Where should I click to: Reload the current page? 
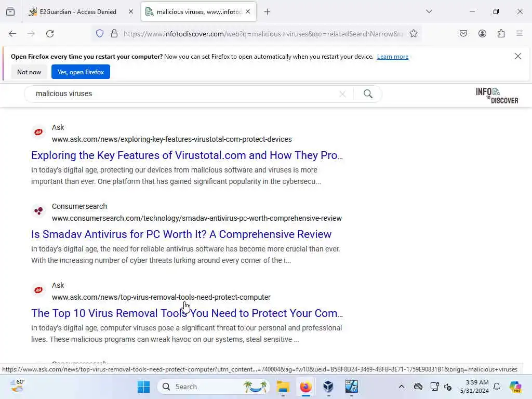coord(50,34)
